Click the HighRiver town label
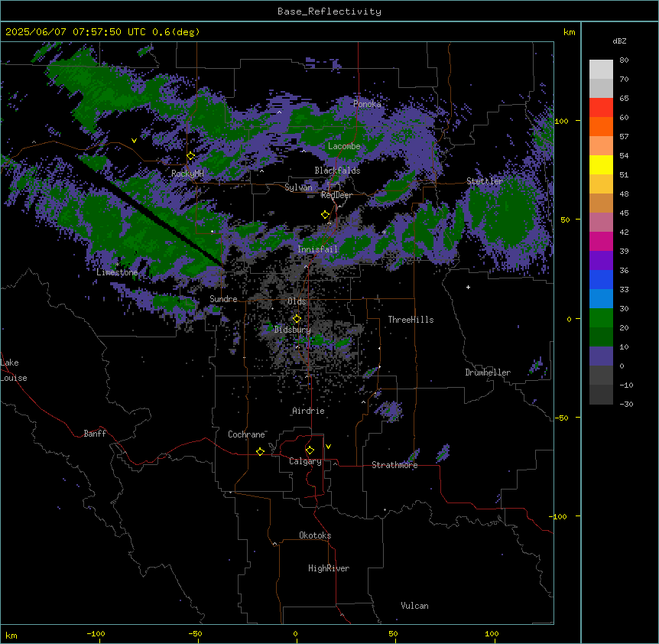The height and width of the screenshot is (644, 659). [329, 568]
